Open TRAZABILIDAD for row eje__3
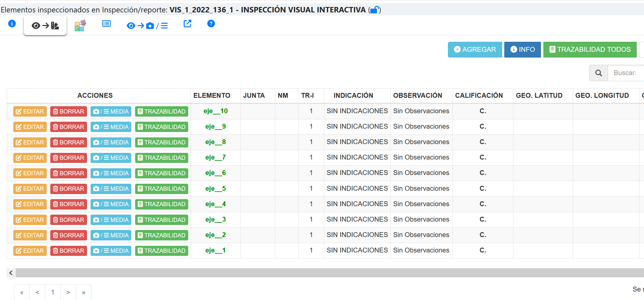Screen dimensions: 644x300 click(162, 220)
